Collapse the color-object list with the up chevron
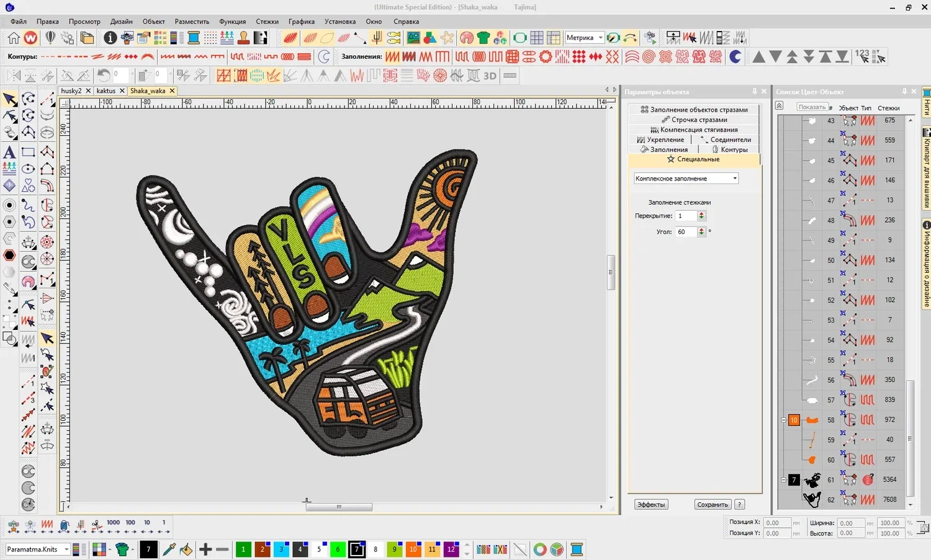Screen dimensions: 931x560 coord(780,106)
